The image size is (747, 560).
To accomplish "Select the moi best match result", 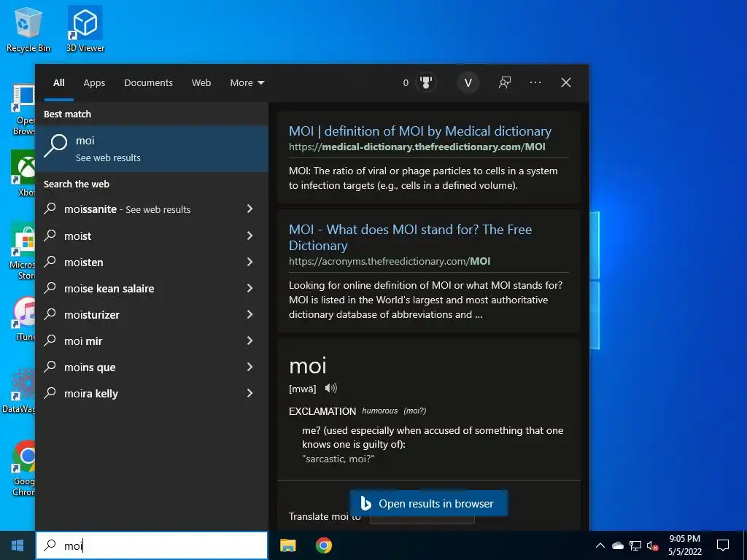I will pos(152,149).
